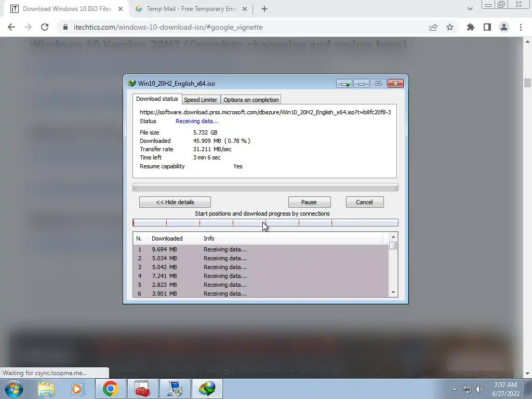Open the network tray icon

pyautogui.click(x=467, y=389)
